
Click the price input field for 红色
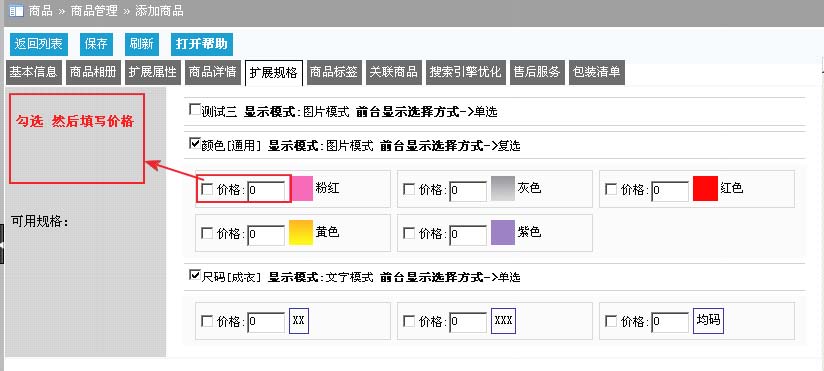670,191
